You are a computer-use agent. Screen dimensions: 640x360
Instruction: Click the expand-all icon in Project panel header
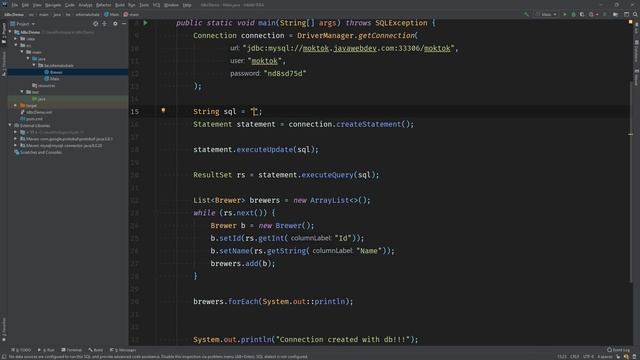tap(104, 24)
